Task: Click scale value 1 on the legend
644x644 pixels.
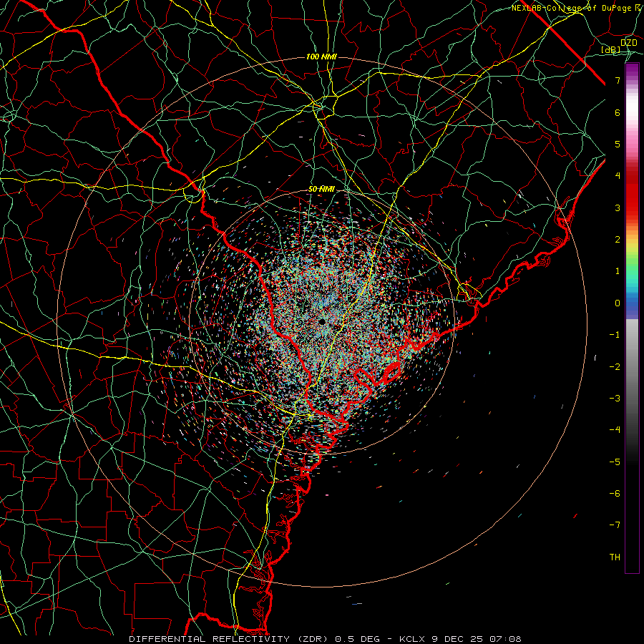Action: 618,271
